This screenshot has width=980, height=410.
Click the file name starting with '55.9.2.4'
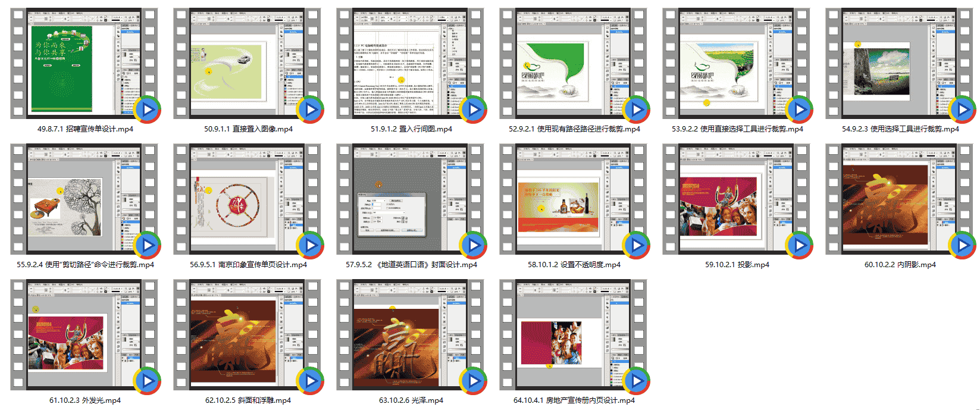point(85,264)
